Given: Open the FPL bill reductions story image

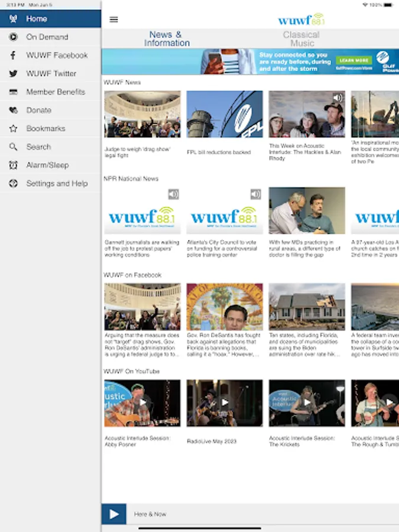Looking at the screenshot, I should click(x=225, y=114).
